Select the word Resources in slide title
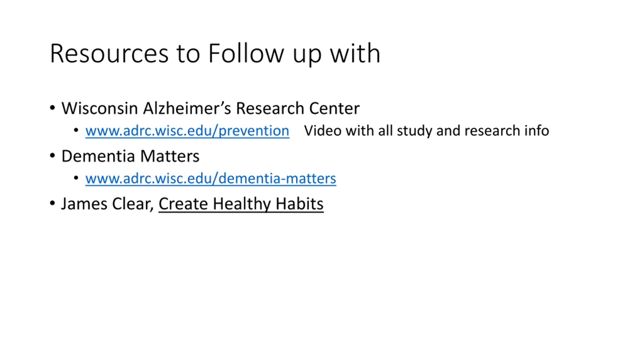This screenshot has height=362, width=644. tap(109, 53)
